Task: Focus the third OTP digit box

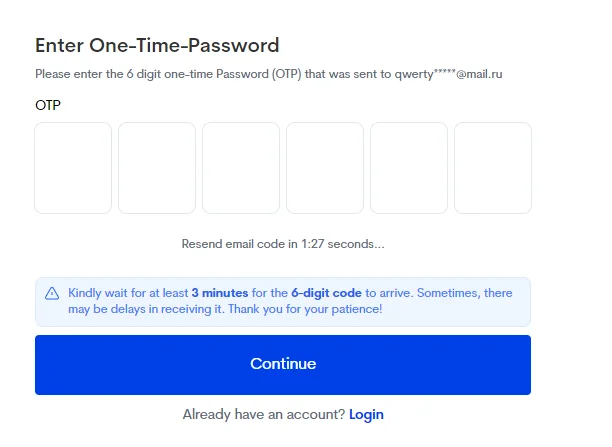Action: tap(241, 168)
